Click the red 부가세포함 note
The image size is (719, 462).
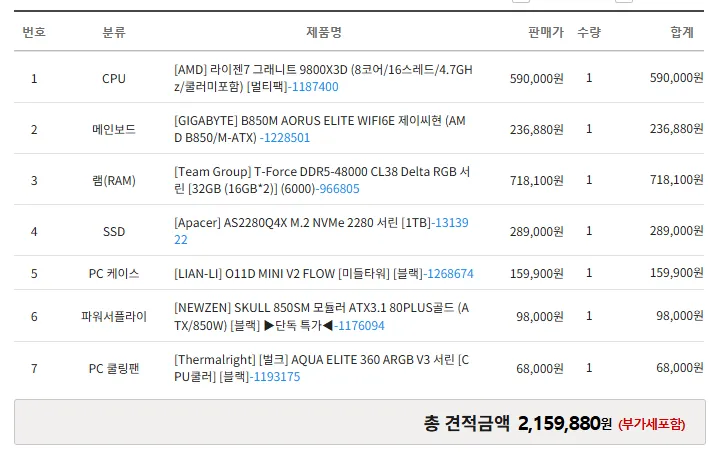(x=652, y=425)
